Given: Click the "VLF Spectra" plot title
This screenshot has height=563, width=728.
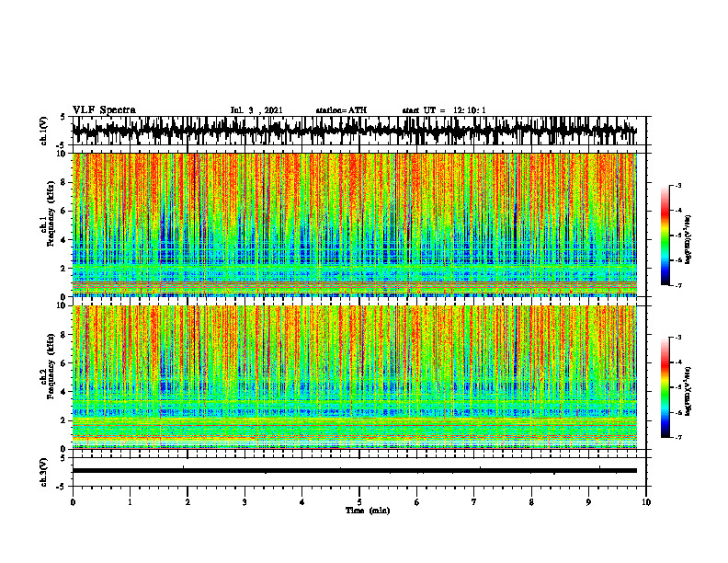Looking at the screenshot, I should 104,110.
